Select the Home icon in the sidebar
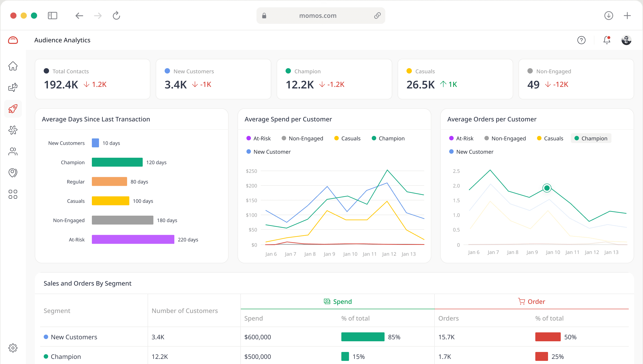The height and width of the screenshot is (364, 643). click(x=13, y=66)
